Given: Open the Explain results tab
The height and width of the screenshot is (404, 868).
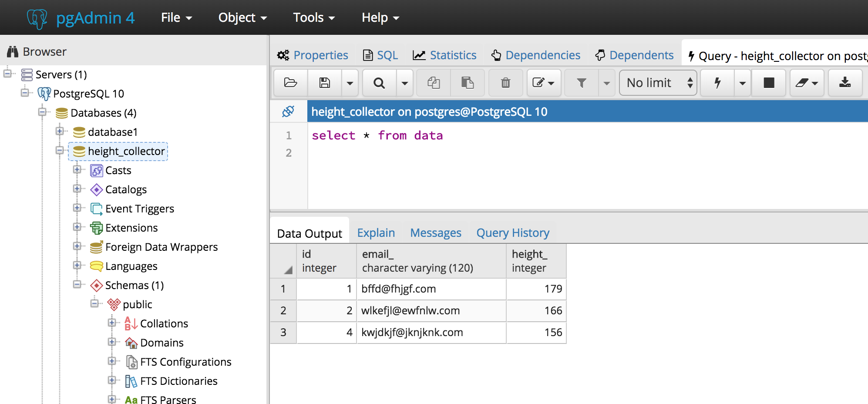Looking at the screenshot, I should click(376, 233).
